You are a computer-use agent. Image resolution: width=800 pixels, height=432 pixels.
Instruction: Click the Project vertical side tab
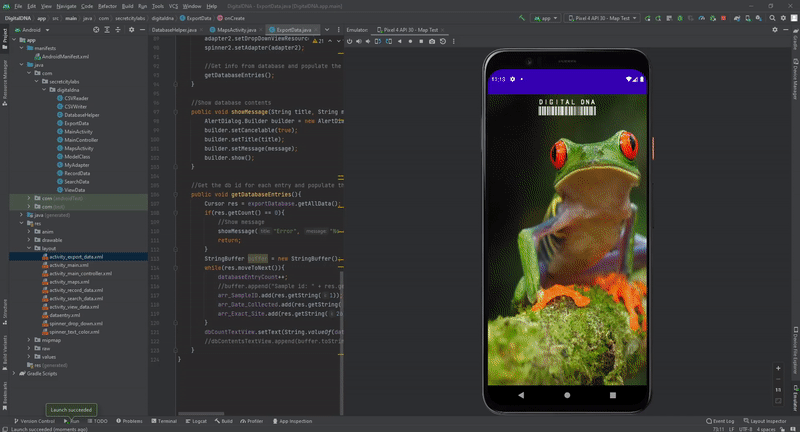coord(5,39)
